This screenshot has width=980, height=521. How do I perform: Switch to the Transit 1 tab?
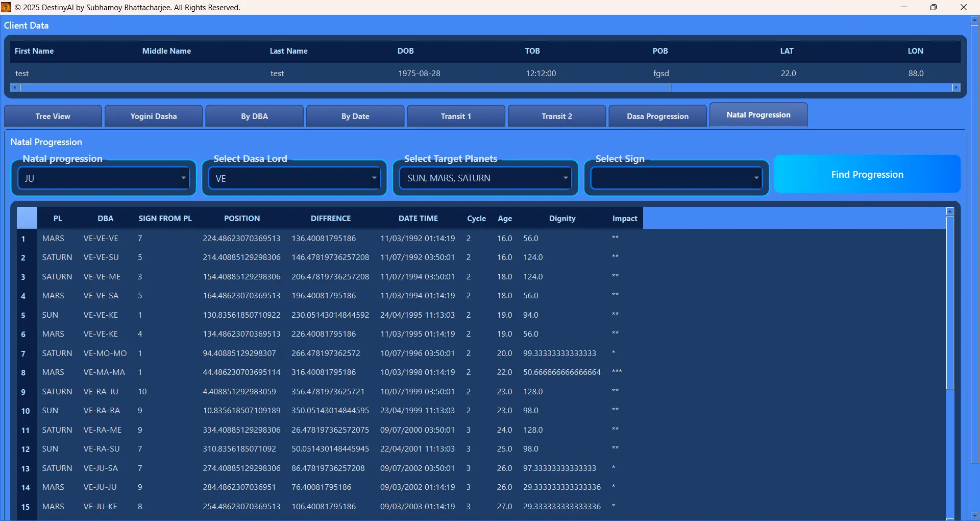(456, 116)
